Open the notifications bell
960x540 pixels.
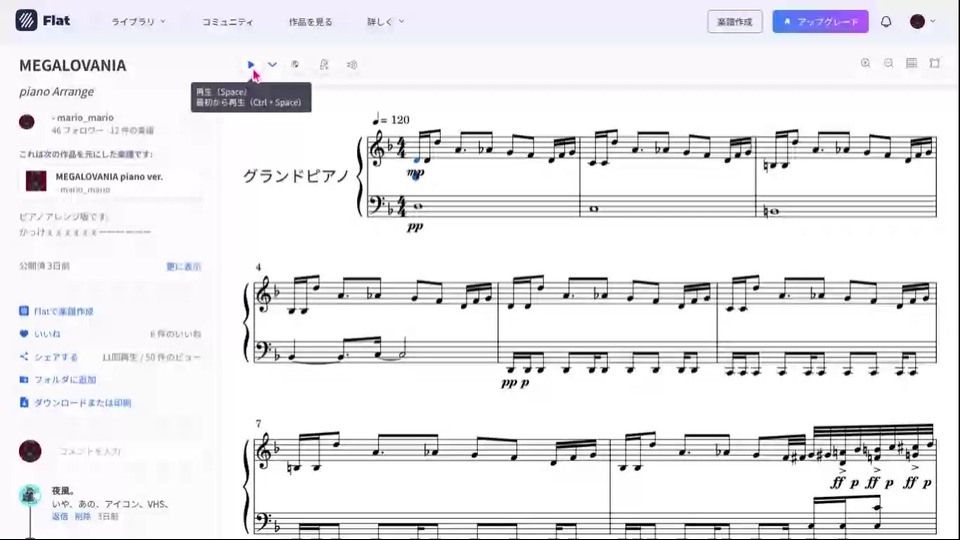click(886, 21)
